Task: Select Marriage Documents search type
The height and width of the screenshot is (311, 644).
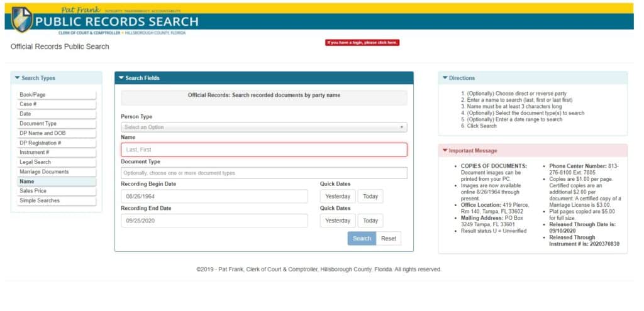Action: pyautogui.click(x=57, y=172)
